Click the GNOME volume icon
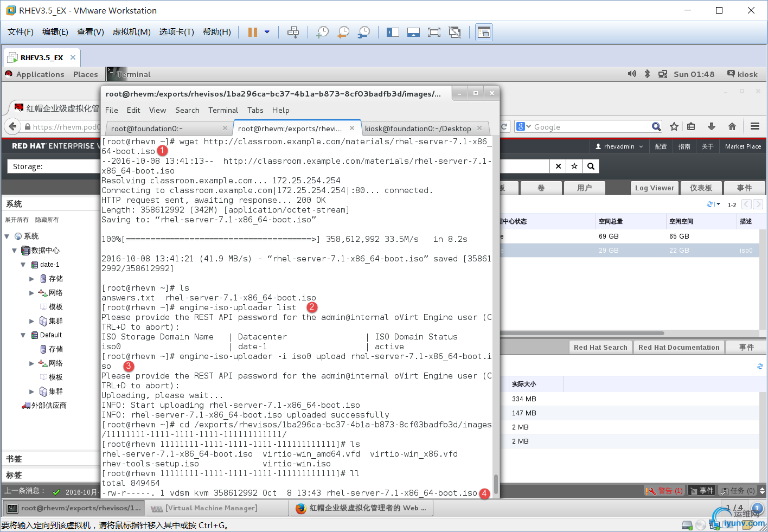The image size is (768, 532). [x=632, y=74]
